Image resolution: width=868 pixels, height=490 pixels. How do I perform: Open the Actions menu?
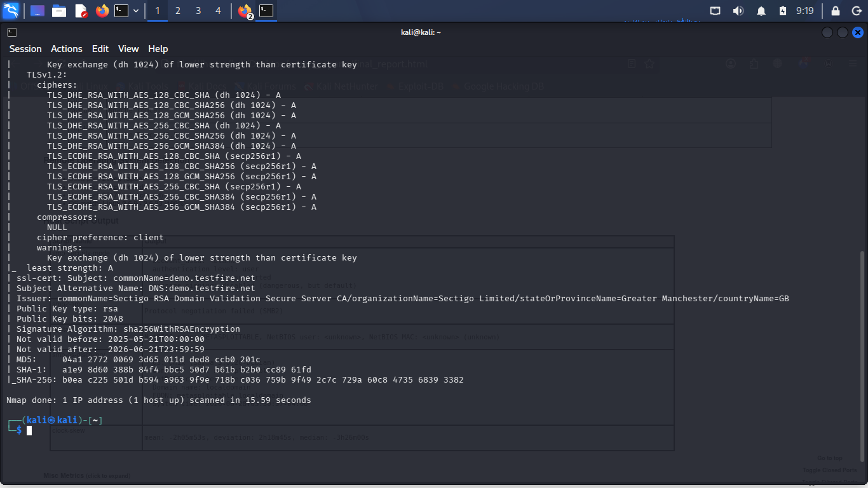point(67,49)
